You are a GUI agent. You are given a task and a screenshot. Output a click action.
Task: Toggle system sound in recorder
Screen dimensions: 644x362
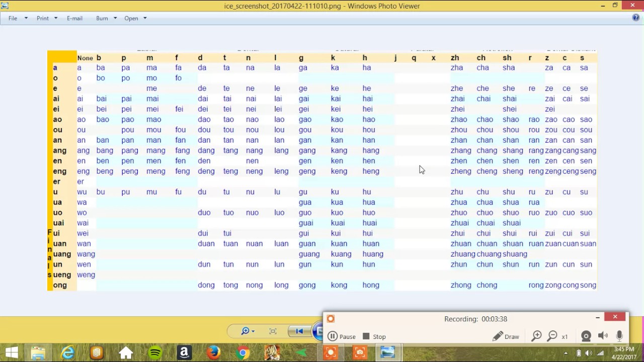point(603,336)
